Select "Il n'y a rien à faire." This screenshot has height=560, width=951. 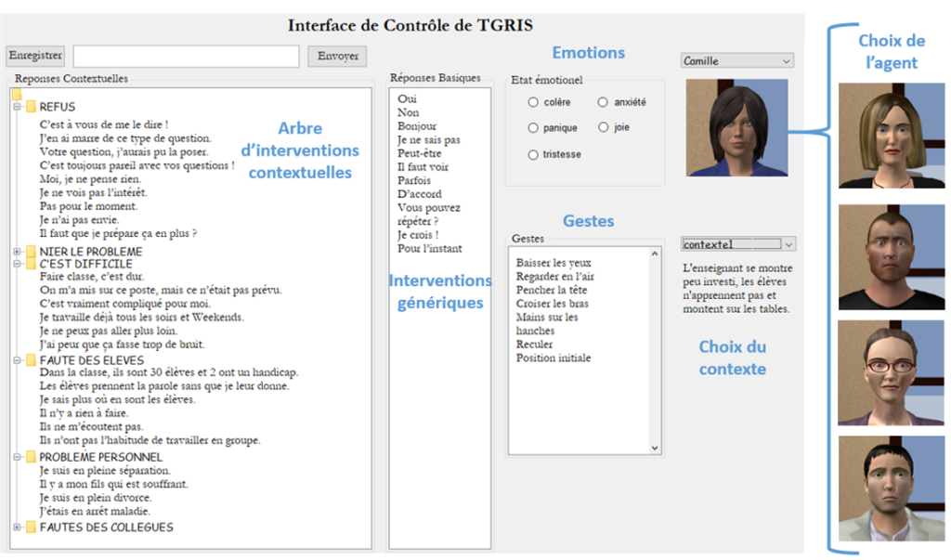[85, 413]
